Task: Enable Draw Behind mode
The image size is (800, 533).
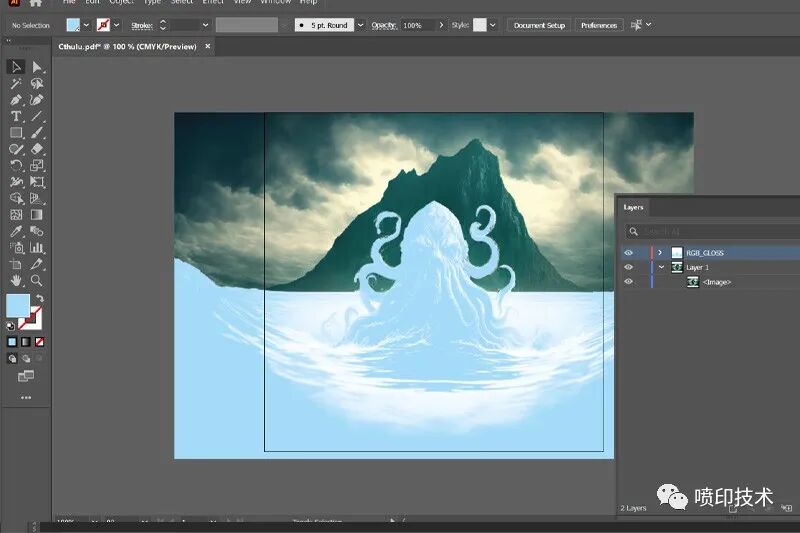Action: 26,359
